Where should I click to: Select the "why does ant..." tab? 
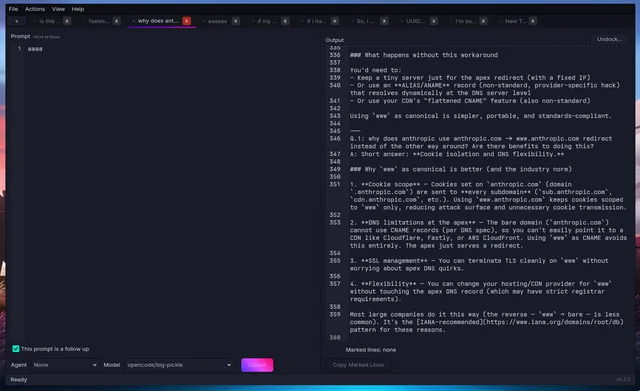pyautogui.click(x=157, y=21)
